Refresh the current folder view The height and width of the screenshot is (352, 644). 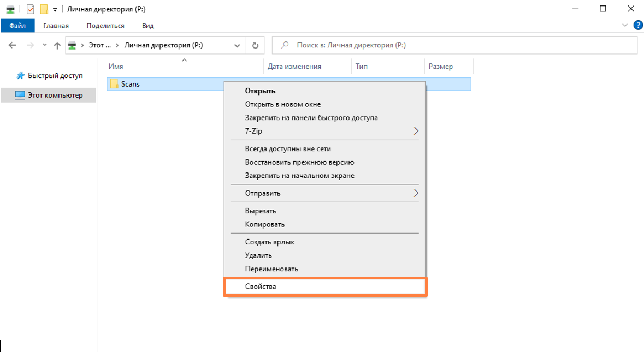click(x=255, y=46)
